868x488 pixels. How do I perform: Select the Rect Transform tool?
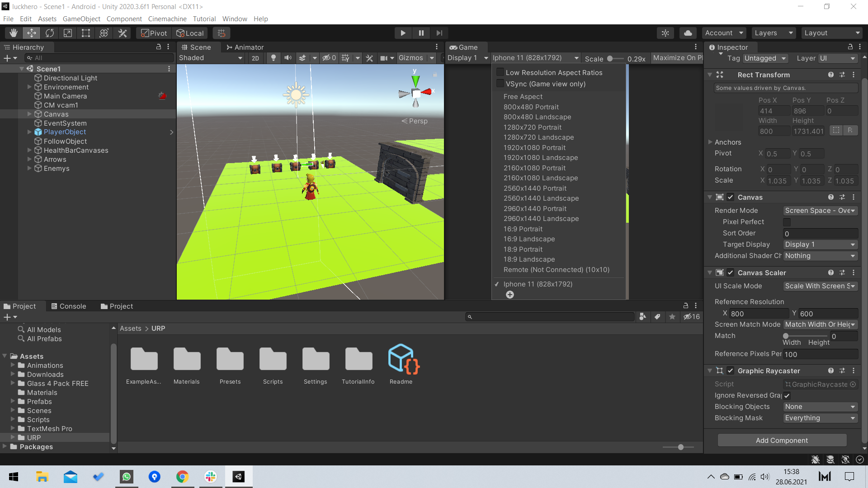pos(86,33)
